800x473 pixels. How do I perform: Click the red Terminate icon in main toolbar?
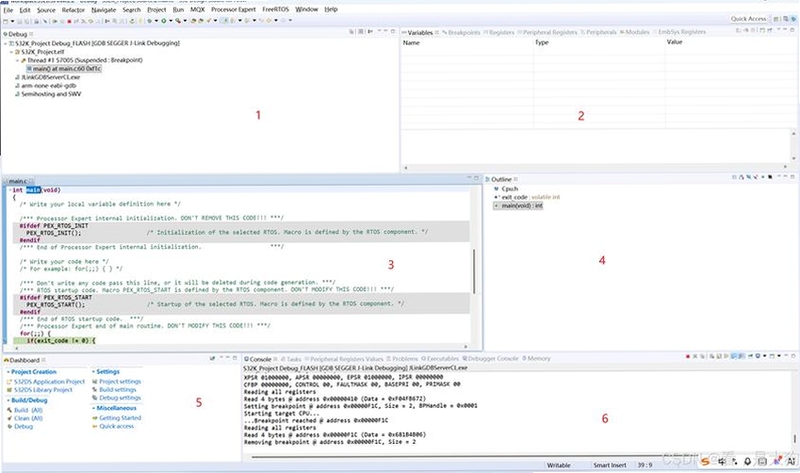(69, 21)
